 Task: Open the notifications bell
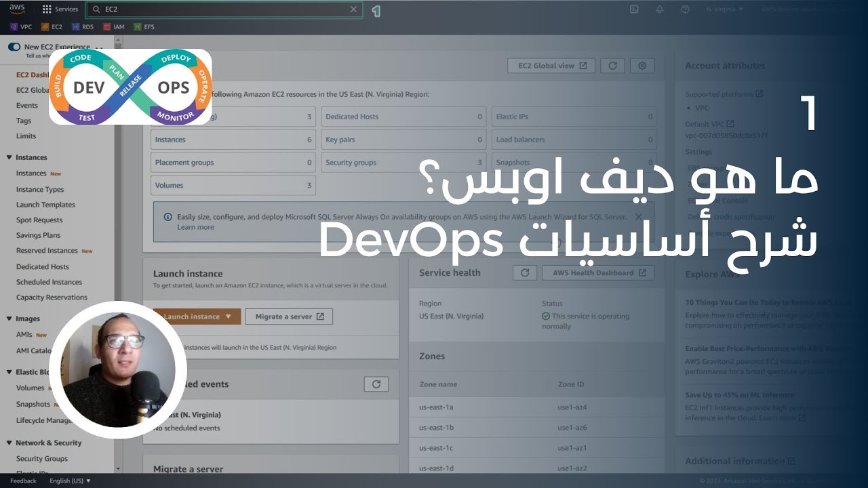pos(660,9)
